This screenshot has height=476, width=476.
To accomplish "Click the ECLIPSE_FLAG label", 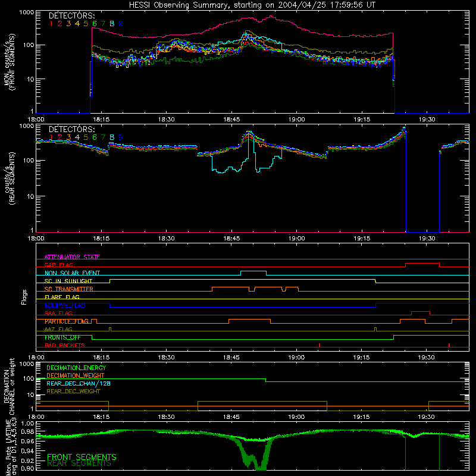I will (65, 305).
